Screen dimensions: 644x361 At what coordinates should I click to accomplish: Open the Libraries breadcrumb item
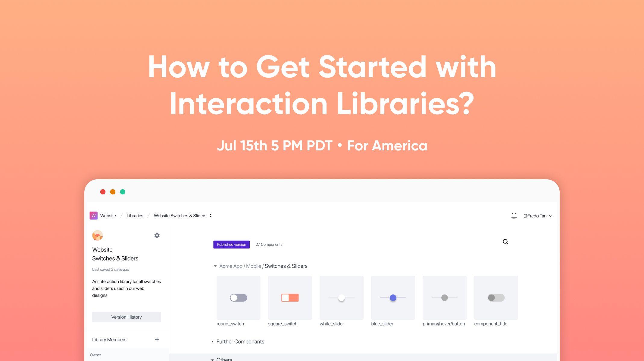pos(135,216)
